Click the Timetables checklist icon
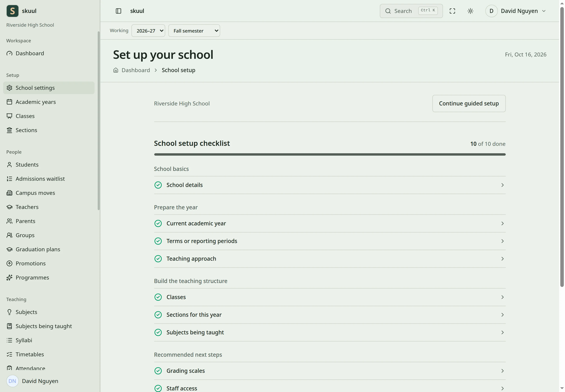This screenshot has height=392, width=565. (x=9, y=354)
